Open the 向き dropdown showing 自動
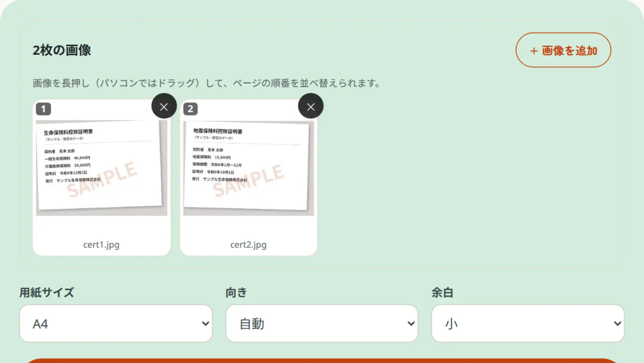 pos(322,324)
